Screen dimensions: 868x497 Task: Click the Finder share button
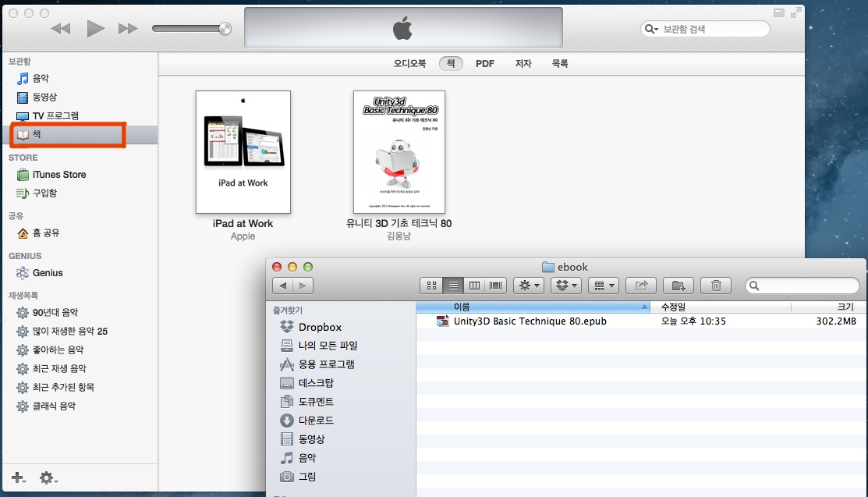click(642, 286)
